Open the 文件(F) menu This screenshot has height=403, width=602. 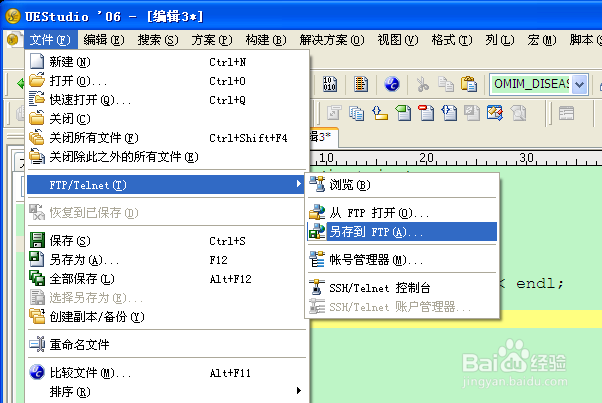50,40
